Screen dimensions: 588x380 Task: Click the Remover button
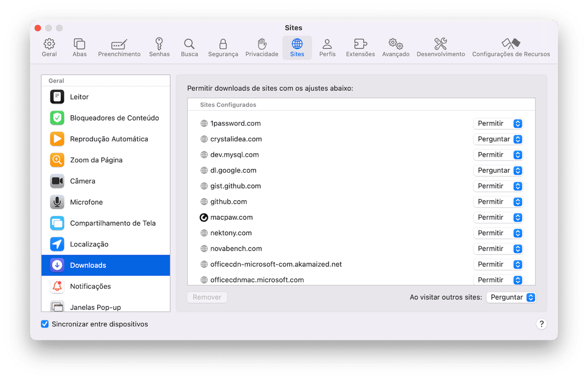coord(207,298)
